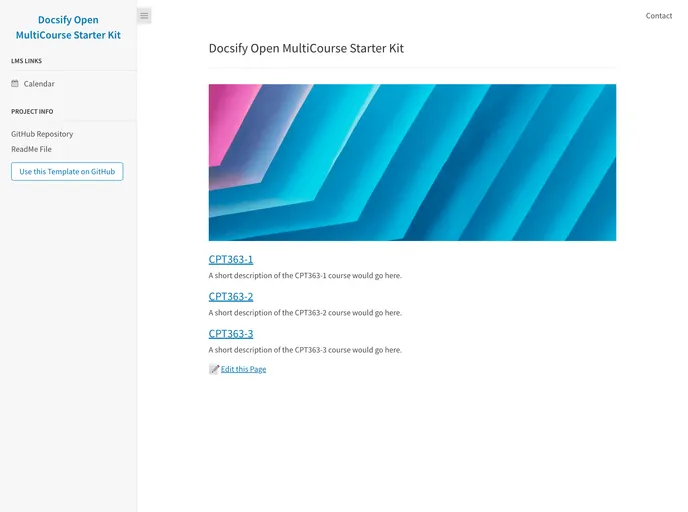688x512 pixels.
Task: Click Use this Template on GitHub button
Action: click(67, 172)
